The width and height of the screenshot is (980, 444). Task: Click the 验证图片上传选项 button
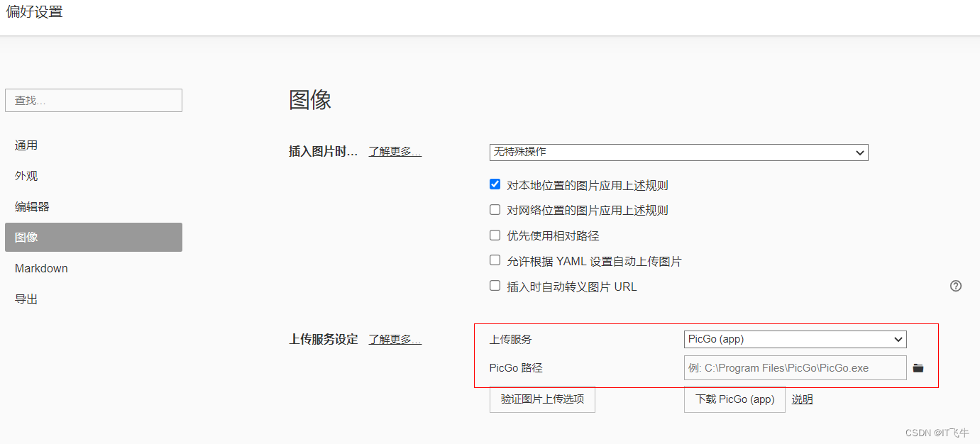pos(542,399)
